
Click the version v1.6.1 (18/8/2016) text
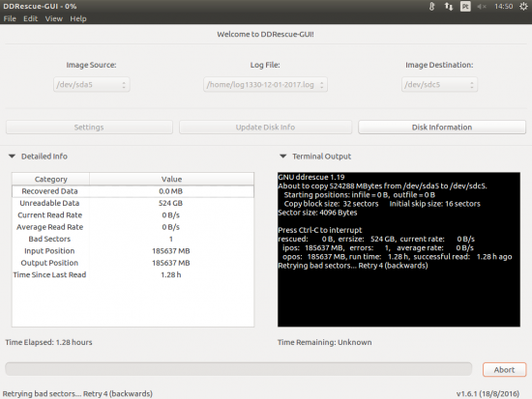pos(488,393)
